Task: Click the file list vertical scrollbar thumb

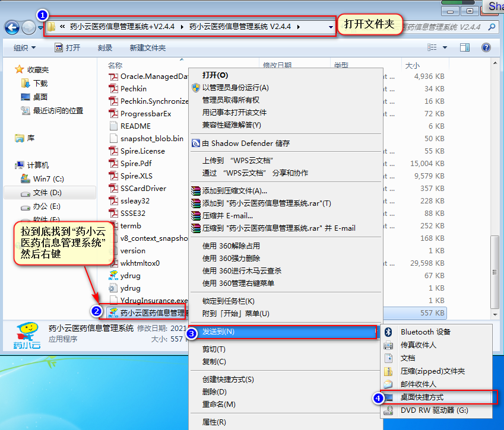Action: coord(495,272)
